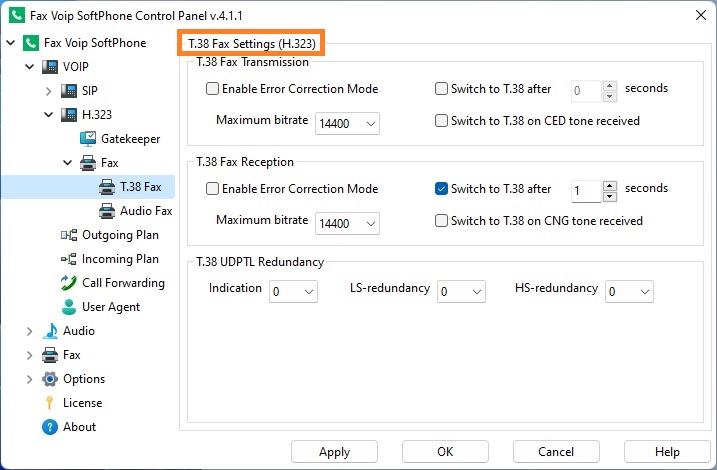
Task: Expand the SIP tree node
Action: 48,91
